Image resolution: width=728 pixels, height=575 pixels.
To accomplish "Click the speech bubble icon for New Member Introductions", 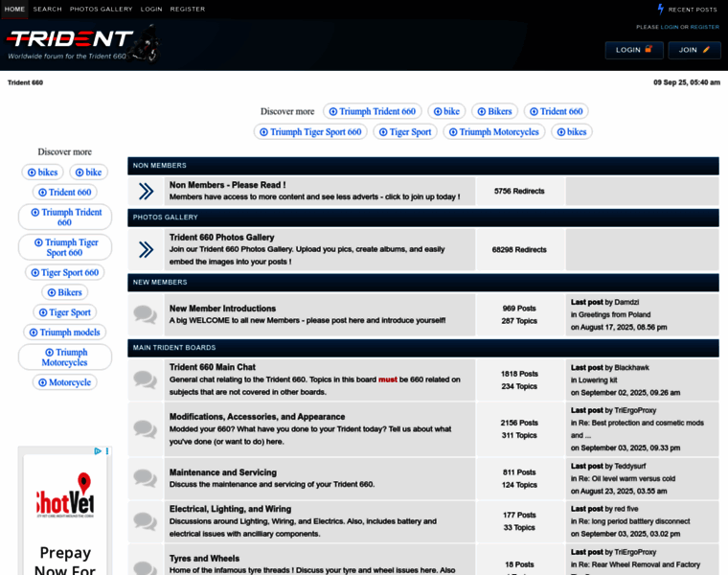I will click(x=146, y=314).
